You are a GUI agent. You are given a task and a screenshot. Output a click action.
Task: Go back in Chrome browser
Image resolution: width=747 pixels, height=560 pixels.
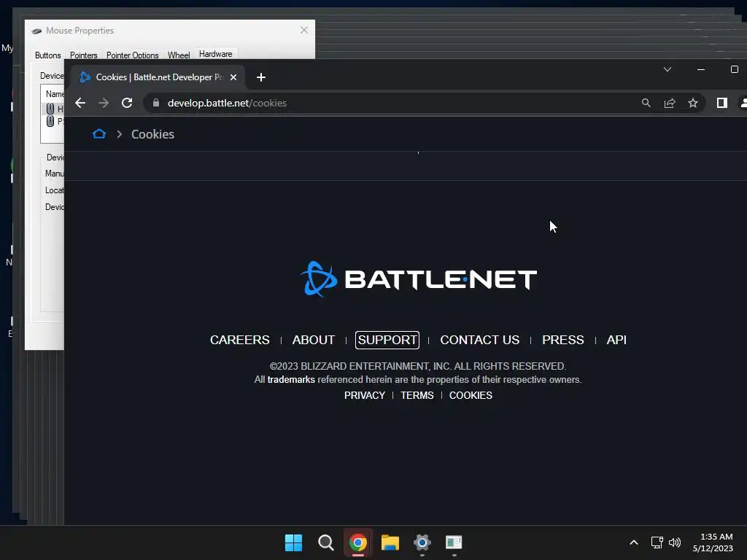(80, 103)
